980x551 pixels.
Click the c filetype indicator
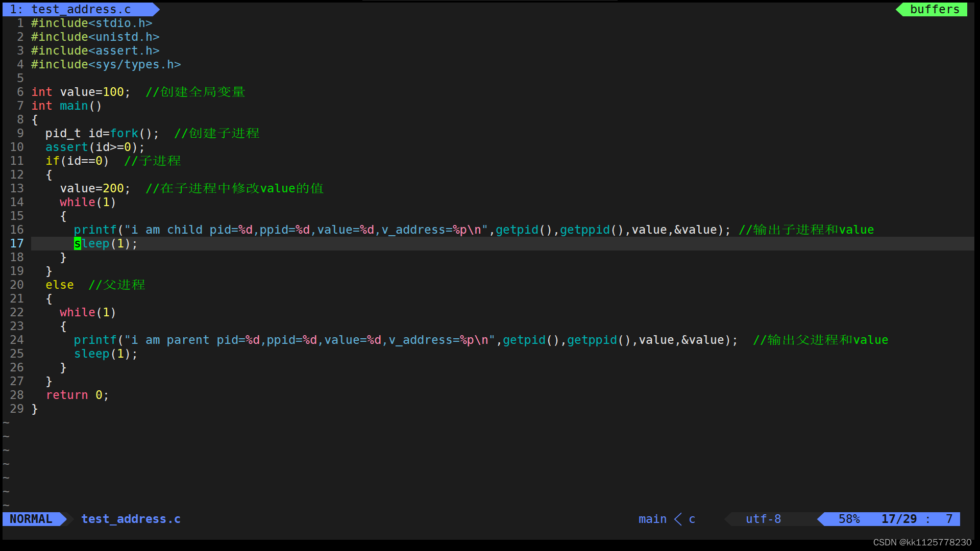click(692, 519)
